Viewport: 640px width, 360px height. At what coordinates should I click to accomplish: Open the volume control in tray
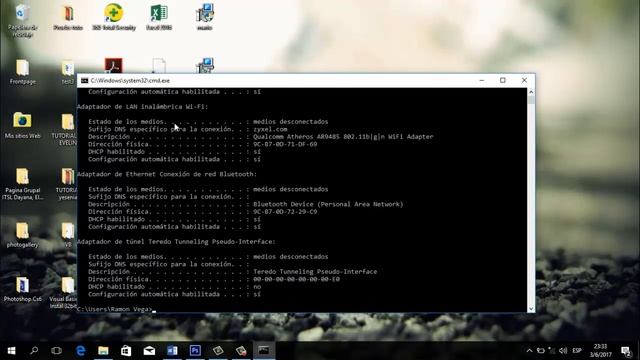tap(563, 351)
